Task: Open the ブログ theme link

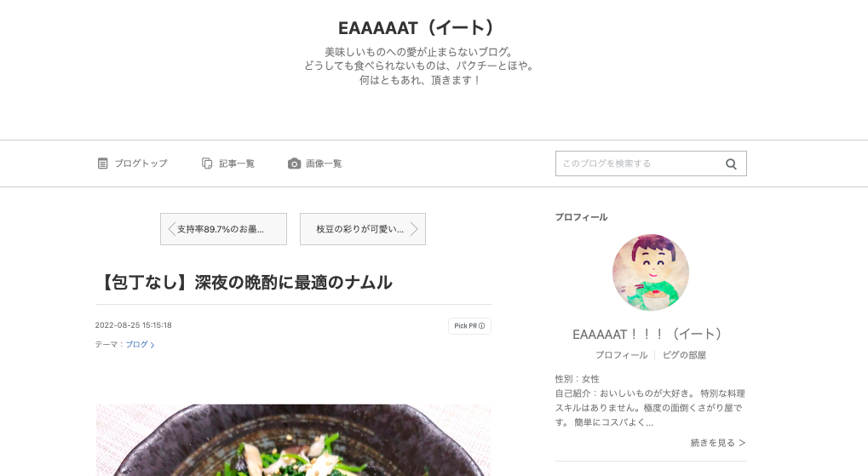Action: (140, 344)
